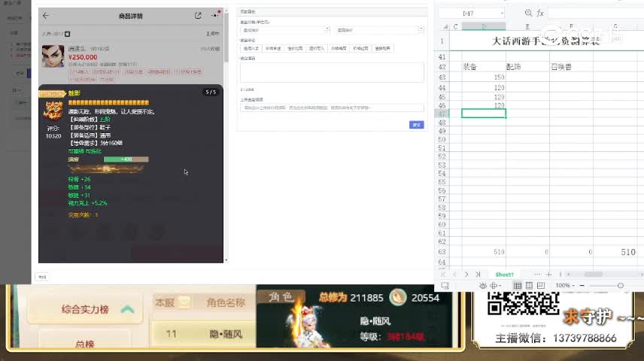The height and width of the screenshot is (361, 644).
Task: Click previous sheet navigation arrow
Action: coord(454,275)
